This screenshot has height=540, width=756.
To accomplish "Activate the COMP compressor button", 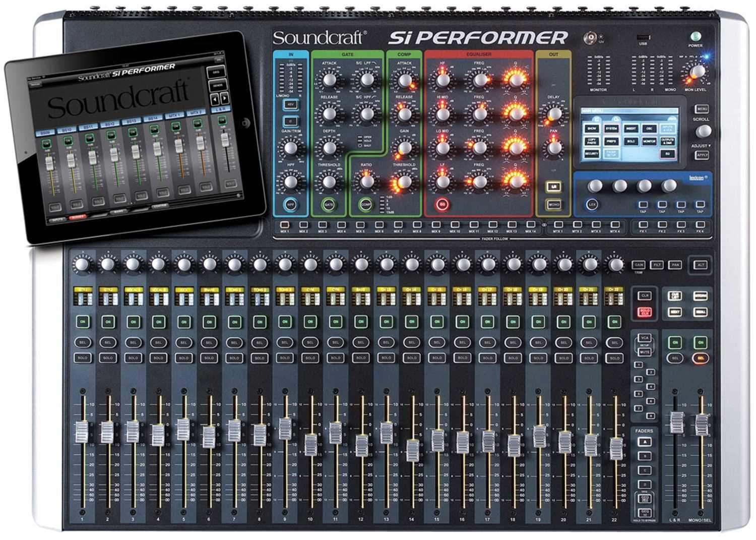I will coord(365,204).
